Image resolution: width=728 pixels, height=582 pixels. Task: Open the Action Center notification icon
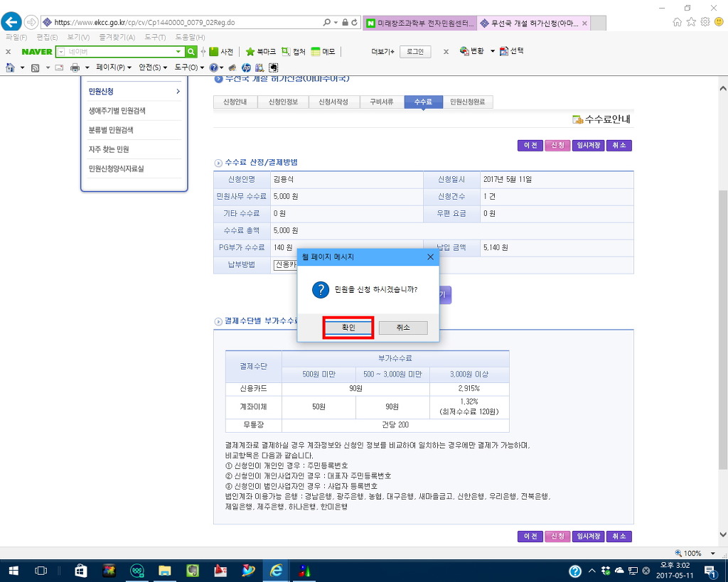tap(710, 571)
